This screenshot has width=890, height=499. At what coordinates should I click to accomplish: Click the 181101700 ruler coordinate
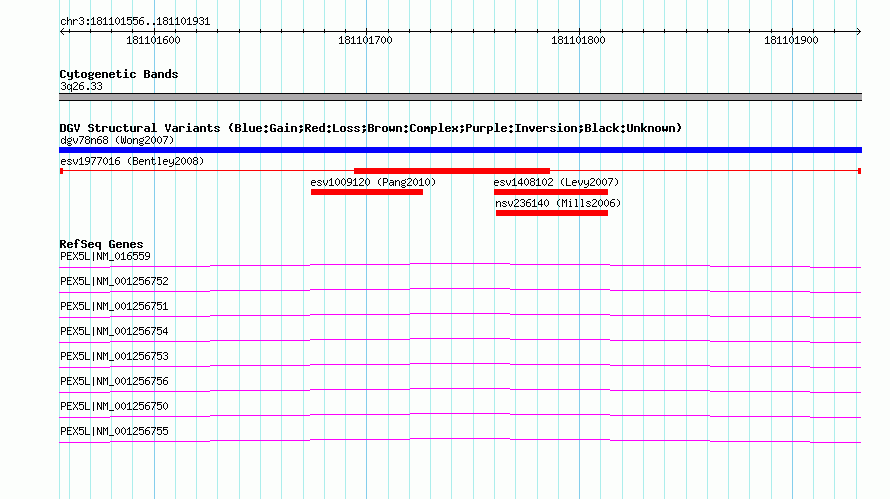coord(366,40)
